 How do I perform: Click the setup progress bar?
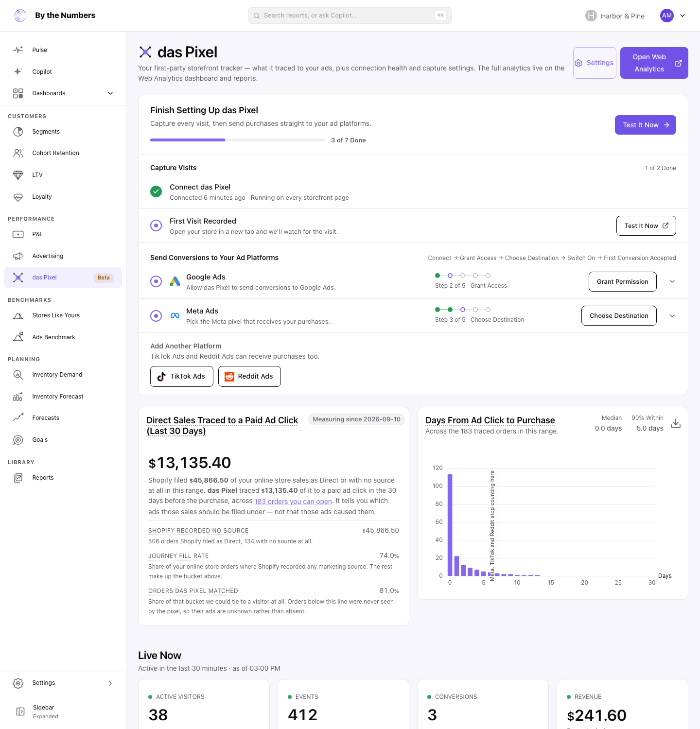[238, 140]
